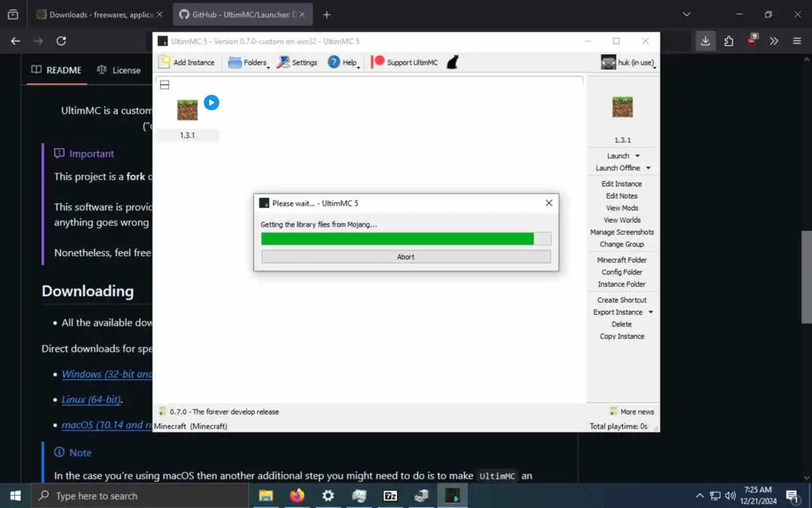The image size is (812, 508).
Task: Click the macOS download link
Action: click(107, 425)
